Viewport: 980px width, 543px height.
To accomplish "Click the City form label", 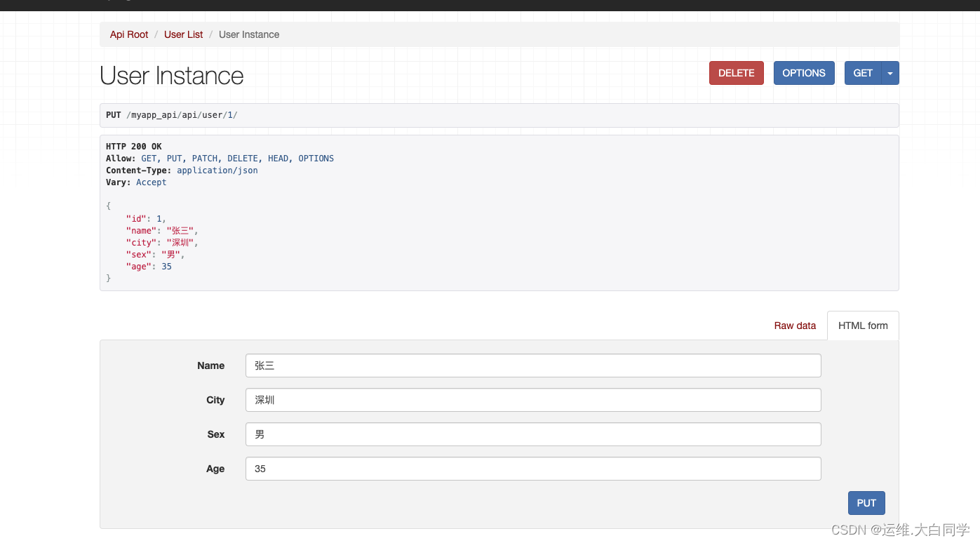I will point(215,400).
